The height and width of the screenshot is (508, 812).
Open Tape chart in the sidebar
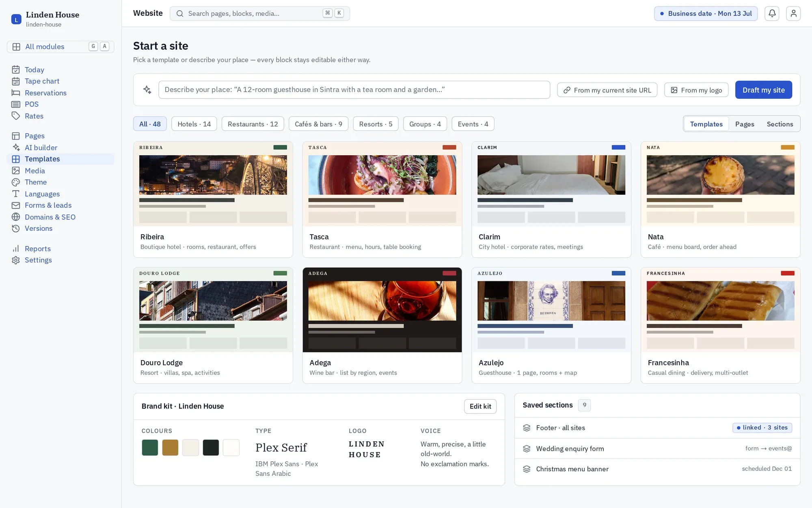pos(60,81)
